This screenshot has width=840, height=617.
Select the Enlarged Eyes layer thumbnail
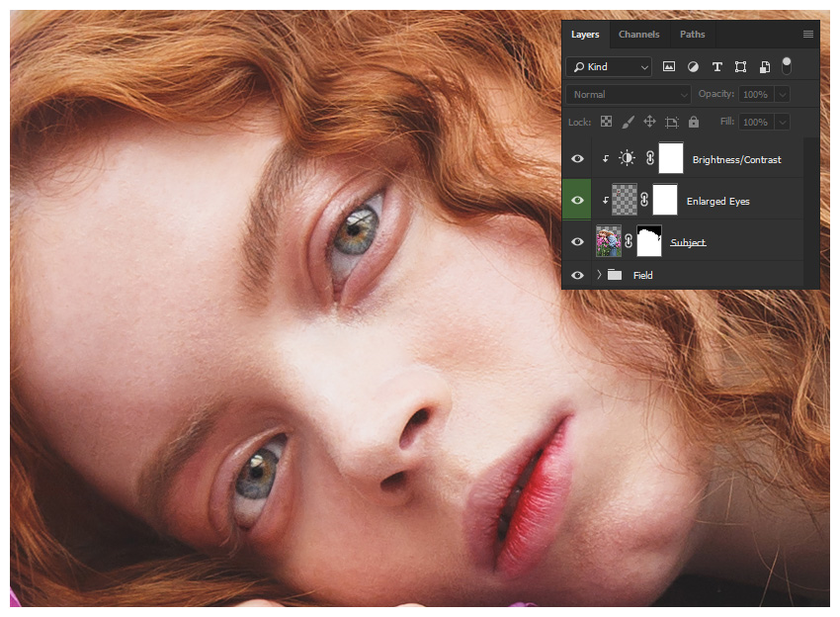[x=625, y=200]
